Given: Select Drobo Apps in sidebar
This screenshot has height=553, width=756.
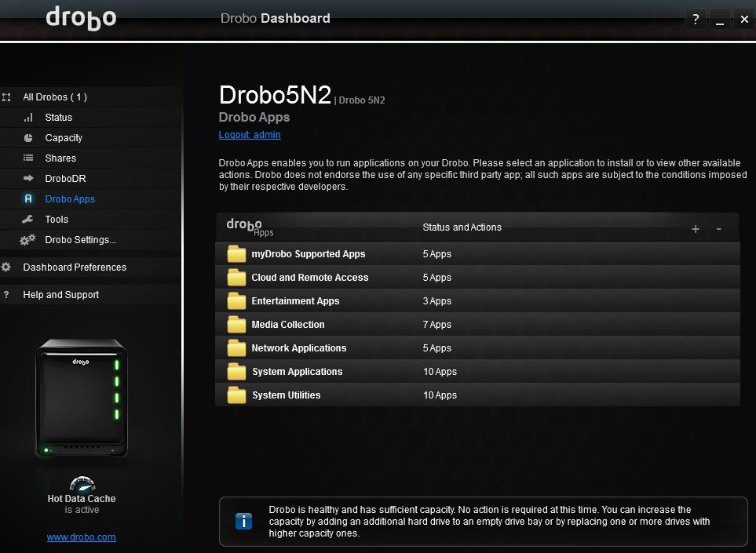Looking at the screenshot, I should [90, 199].
